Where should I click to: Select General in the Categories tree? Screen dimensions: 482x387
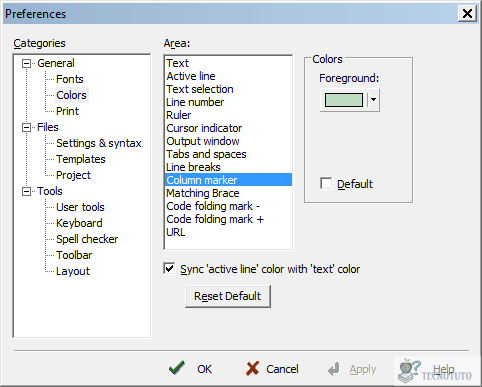tap(56, 63)
